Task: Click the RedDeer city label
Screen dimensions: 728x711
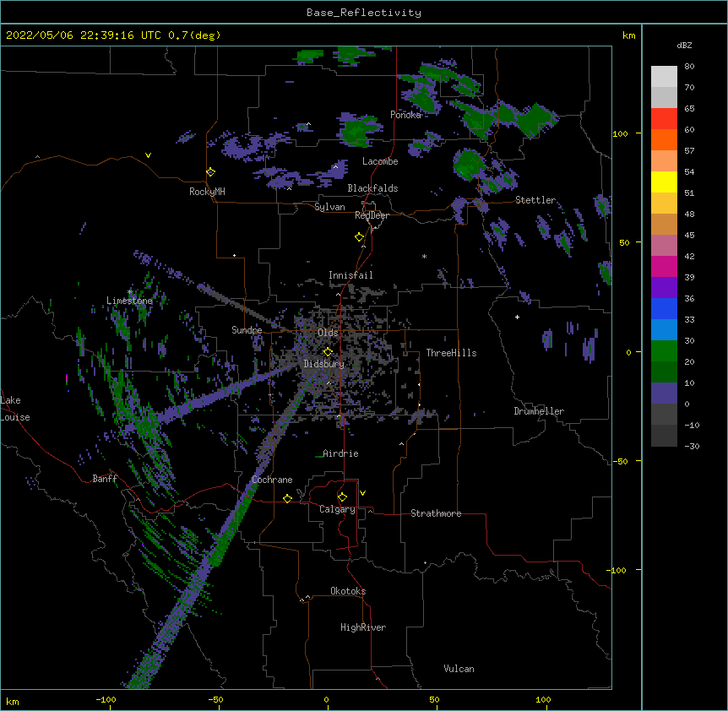Action: 372,215
